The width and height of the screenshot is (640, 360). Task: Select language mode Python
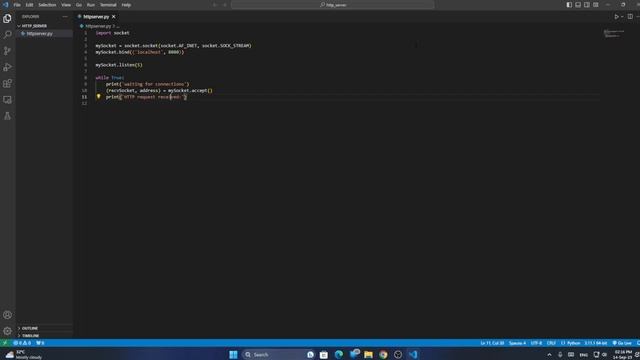click(573, 343)
